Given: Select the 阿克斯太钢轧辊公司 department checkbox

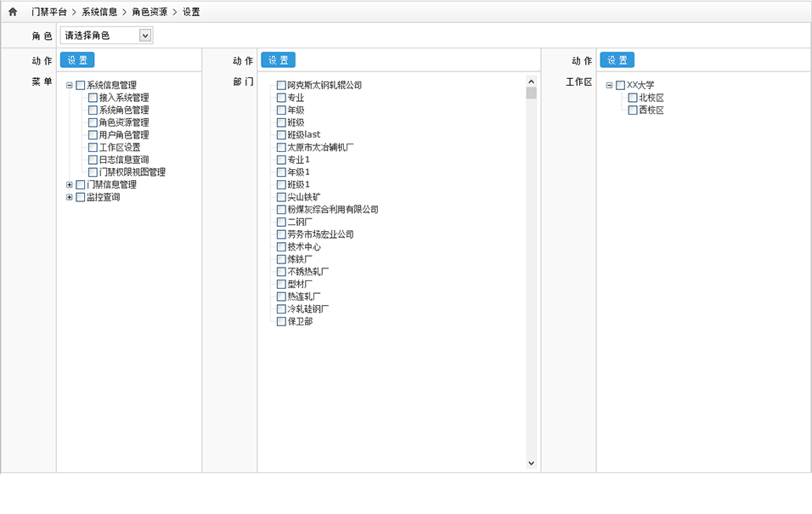Looking at the screenshot, I should point(281,85).
